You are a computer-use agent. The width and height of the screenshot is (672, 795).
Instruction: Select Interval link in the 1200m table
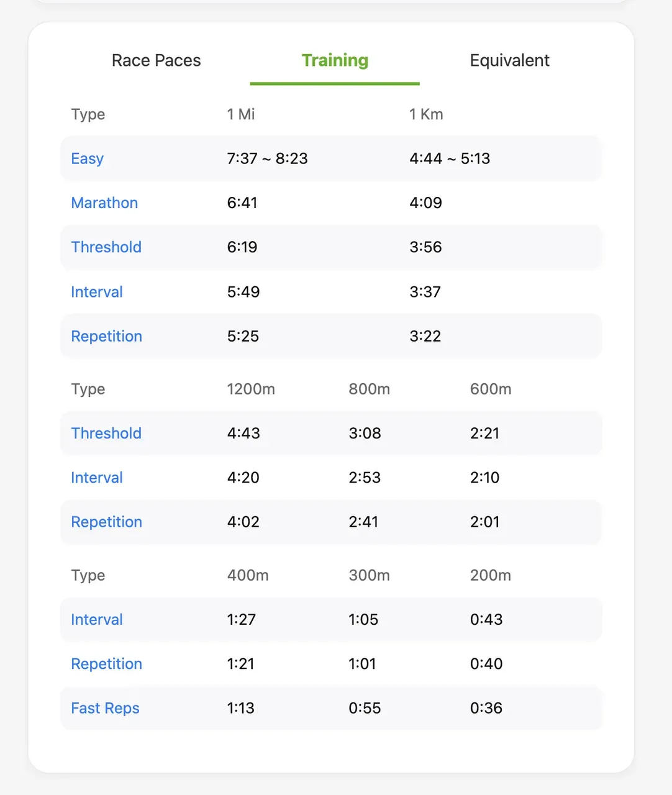point(97,478)
